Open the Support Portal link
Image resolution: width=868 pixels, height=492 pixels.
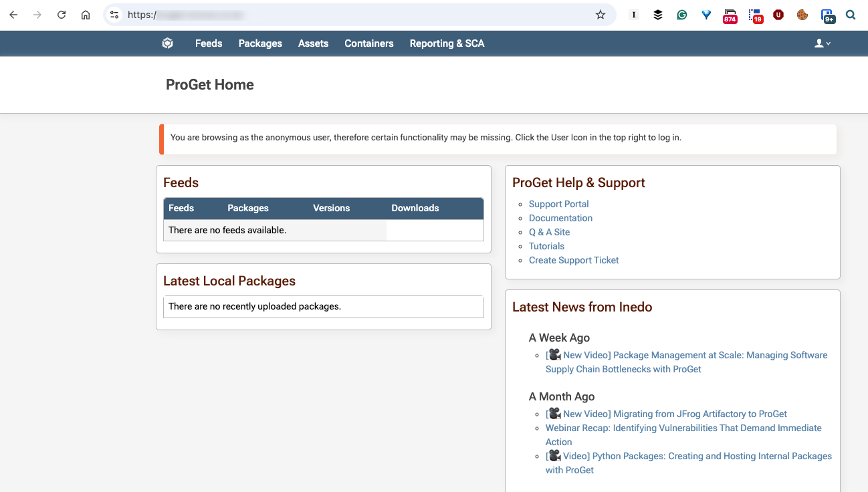559,204
